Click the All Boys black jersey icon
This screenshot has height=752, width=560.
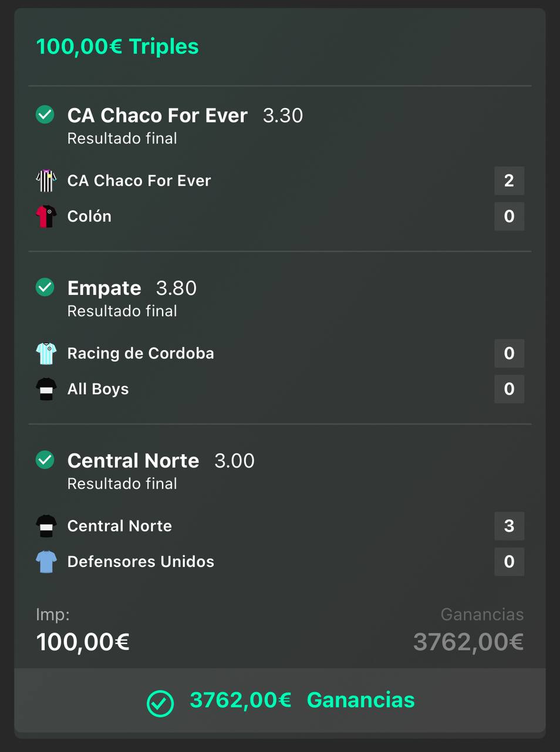pos(46,389)
